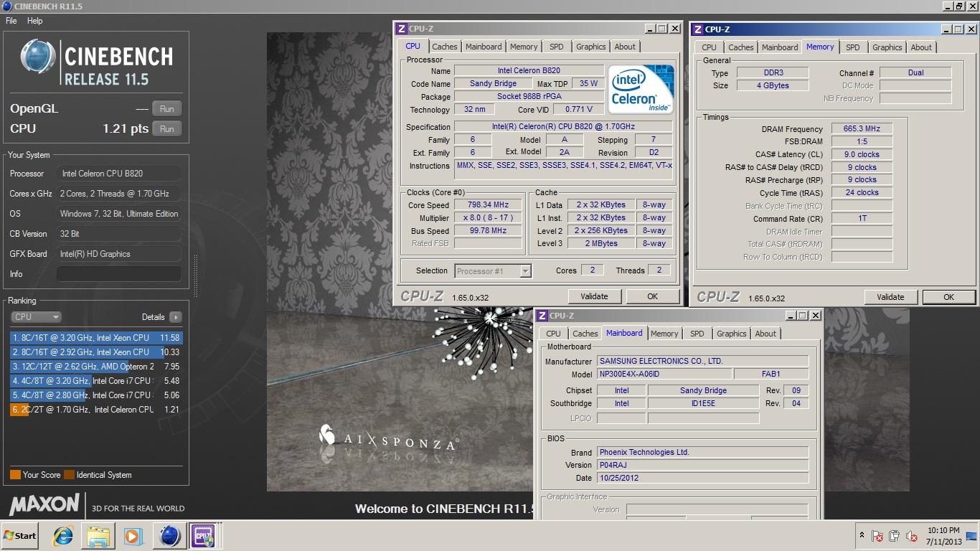This screenshot has width=980, height=551.
Task: Open Internet Explorer from the taskbar
Action: pyautogui.click(x=63, y=536)
